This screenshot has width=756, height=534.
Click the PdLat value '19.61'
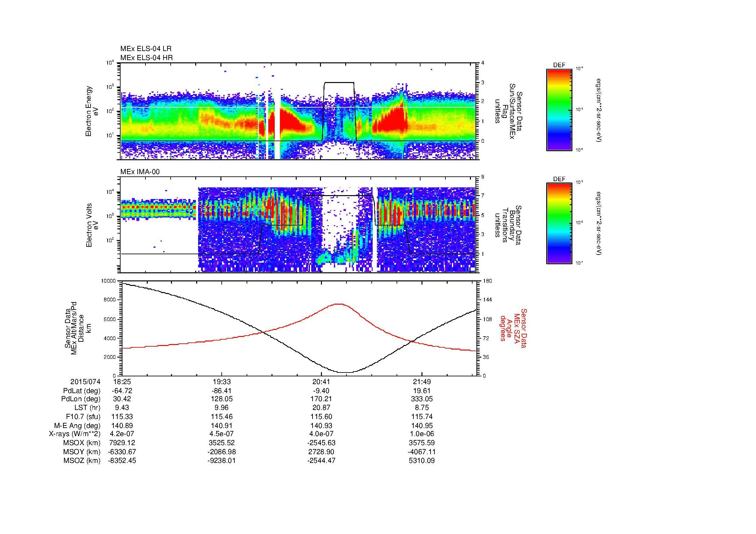(422, 391)
